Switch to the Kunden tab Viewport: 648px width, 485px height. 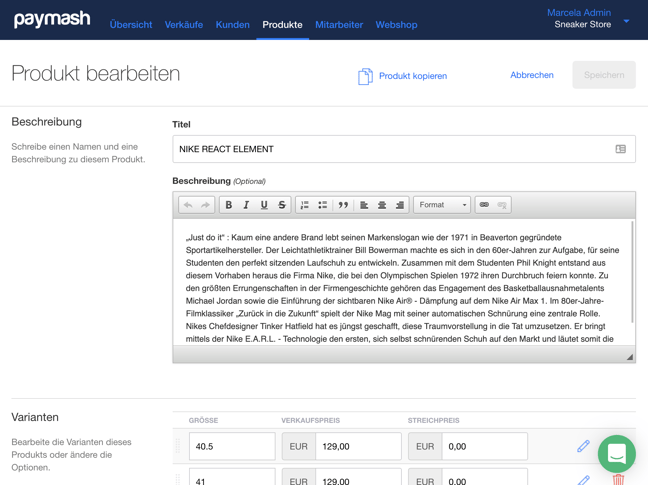click(x=232, y=25)
